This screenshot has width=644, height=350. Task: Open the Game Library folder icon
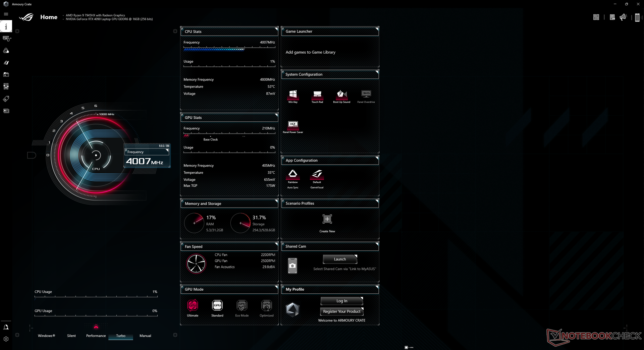pyautogui.click(x=6, y=74)
